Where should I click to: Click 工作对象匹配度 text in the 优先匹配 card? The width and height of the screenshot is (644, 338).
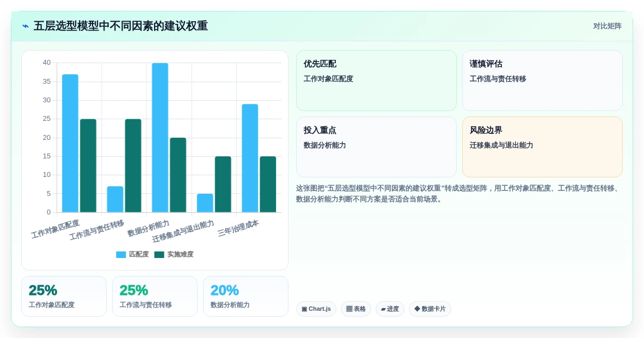click(x=329, y=79)
